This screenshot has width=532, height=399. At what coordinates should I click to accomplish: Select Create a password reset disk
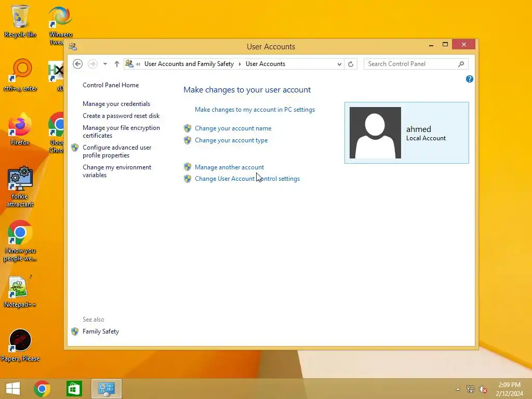tap(121, 116)
